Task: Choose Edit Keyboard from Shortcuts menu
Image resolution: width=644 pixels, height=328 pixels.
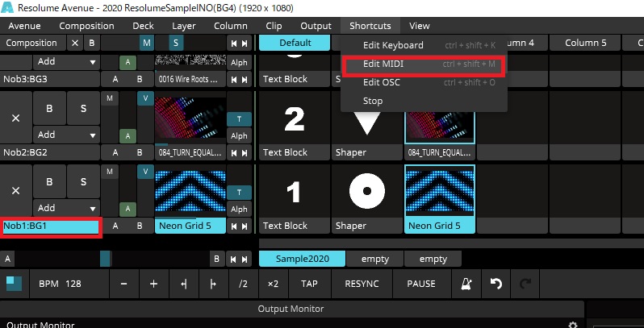Action: (424, 45)
